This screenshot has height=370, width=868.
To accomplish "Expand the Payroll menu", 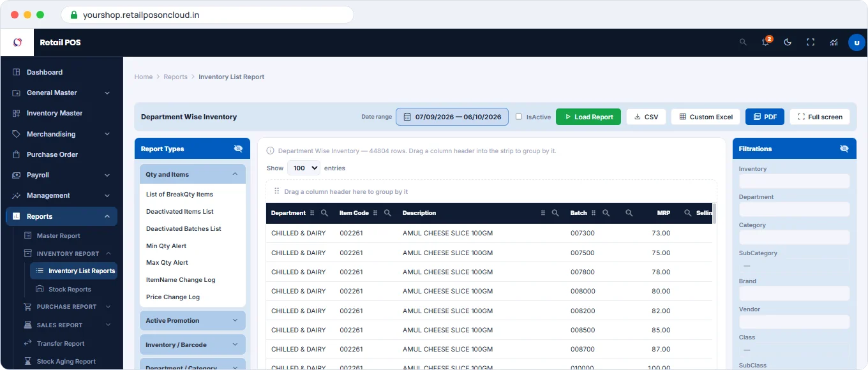I will point(62,175).
